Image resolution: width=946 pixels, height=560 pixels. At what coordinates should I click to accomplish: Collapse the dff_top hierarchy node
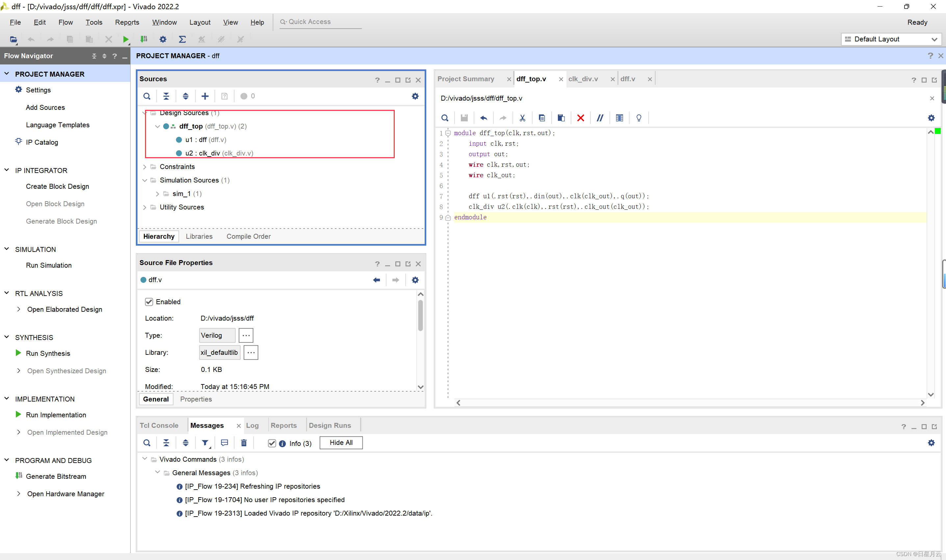point(157,126)
